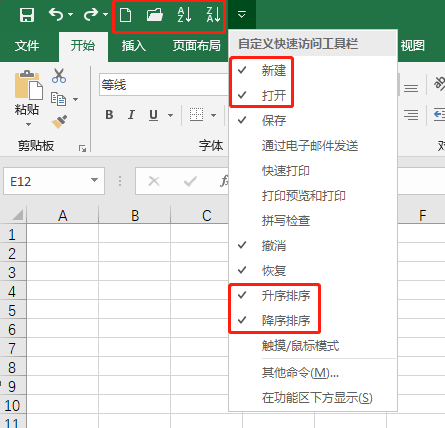Viewport: 445px width, 428px height.
Task: Click the Sort Z to A icon
Action: click(213, 15)
